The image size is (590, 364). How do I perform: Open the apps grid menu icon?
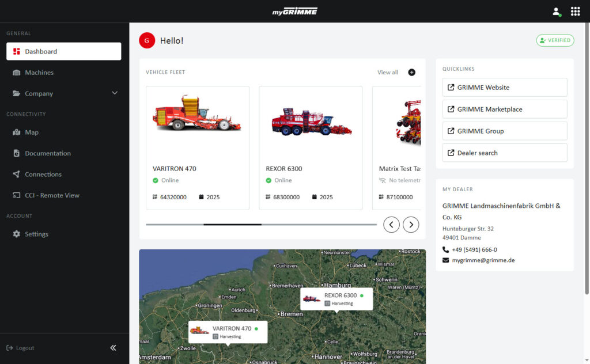pos(575,12)
